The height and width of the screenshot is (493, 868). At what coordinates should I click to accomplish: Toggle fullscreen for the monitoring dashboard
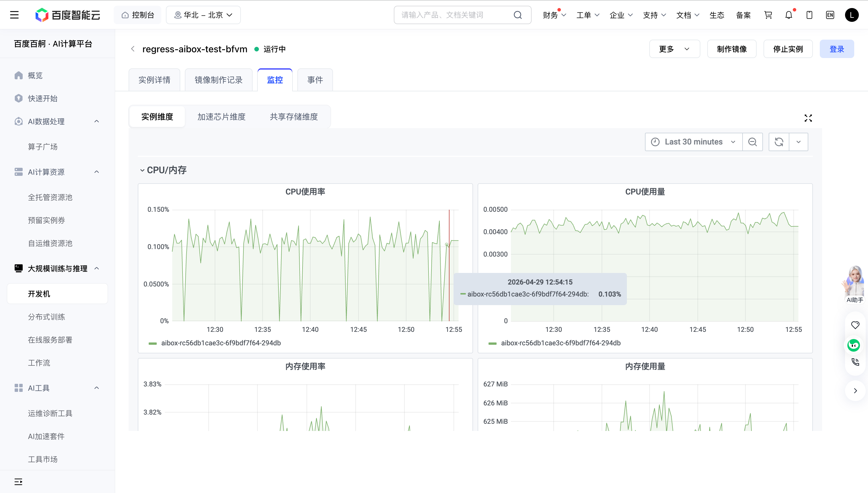click(808, 118)
